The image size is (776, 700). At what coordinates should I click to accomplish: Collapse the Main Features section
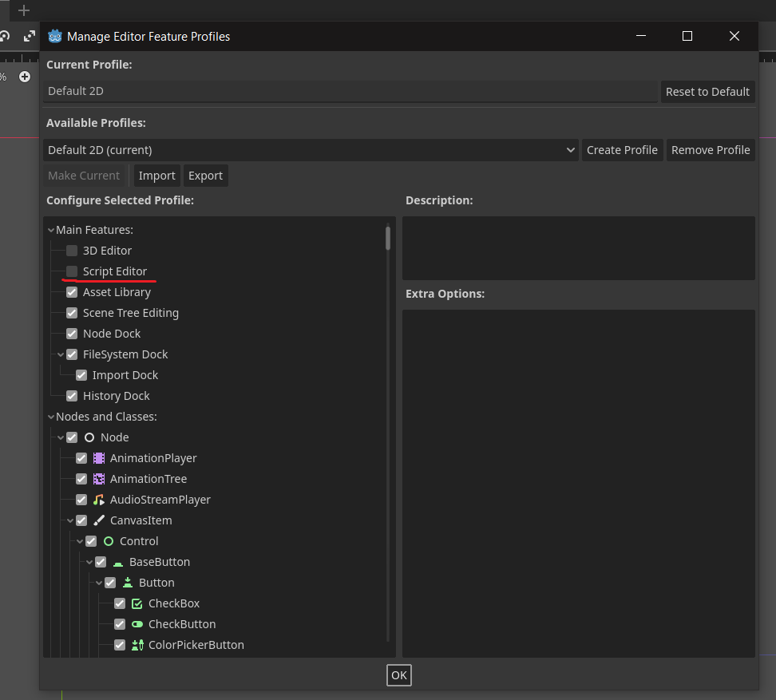[50, 229]
